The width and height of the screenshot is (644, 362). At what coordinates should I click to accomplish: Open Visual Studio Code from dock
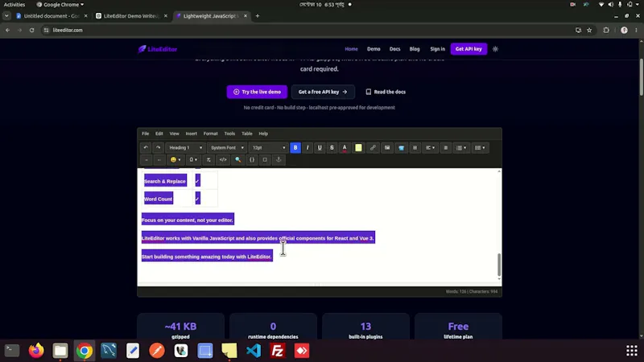coord(254,351)
